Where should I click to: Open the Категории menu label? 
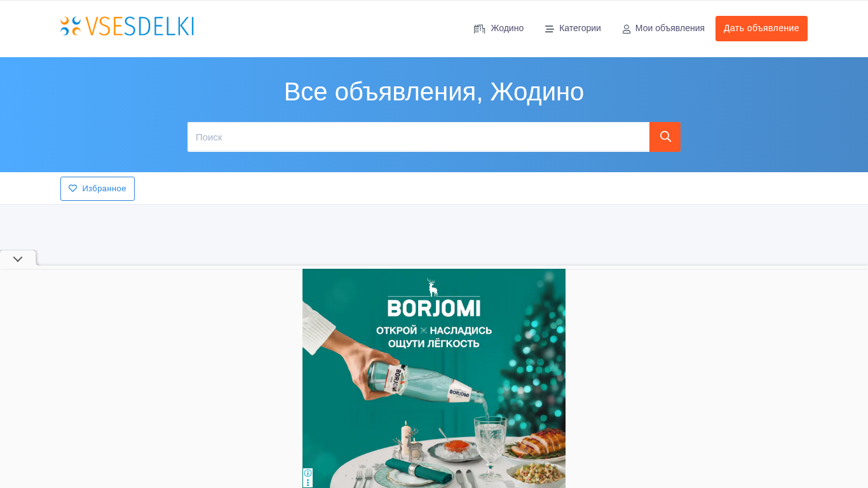[580, 28]
